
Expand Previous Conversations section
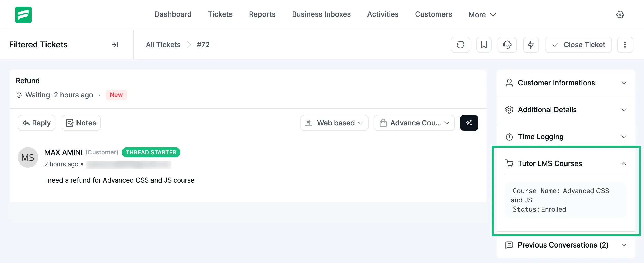[624, 245]
